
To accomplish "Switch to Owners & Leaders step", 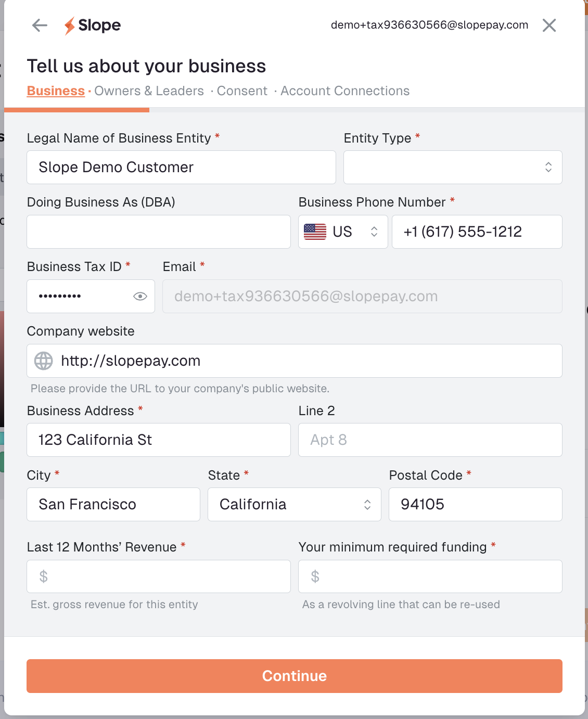I will [x=149, y=91].
